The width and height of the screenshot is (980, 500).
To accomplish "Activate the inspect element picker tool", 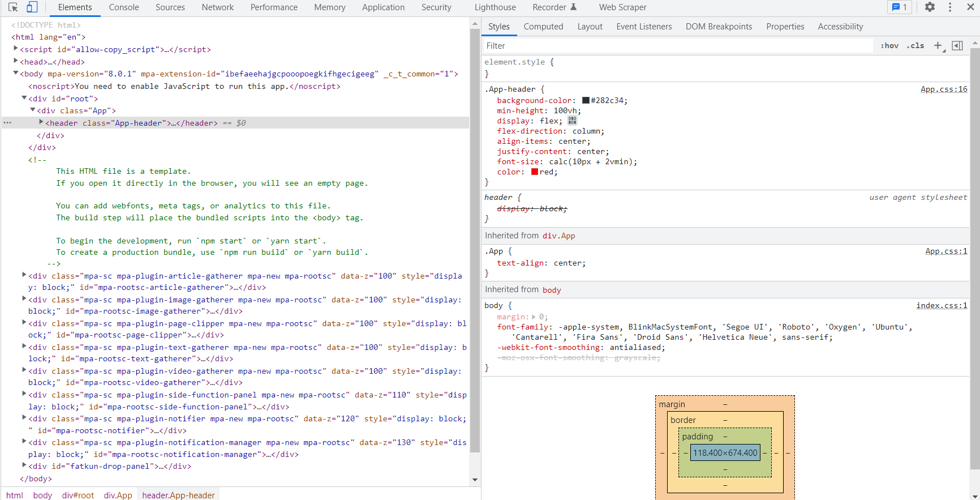I will coord(13,7).
